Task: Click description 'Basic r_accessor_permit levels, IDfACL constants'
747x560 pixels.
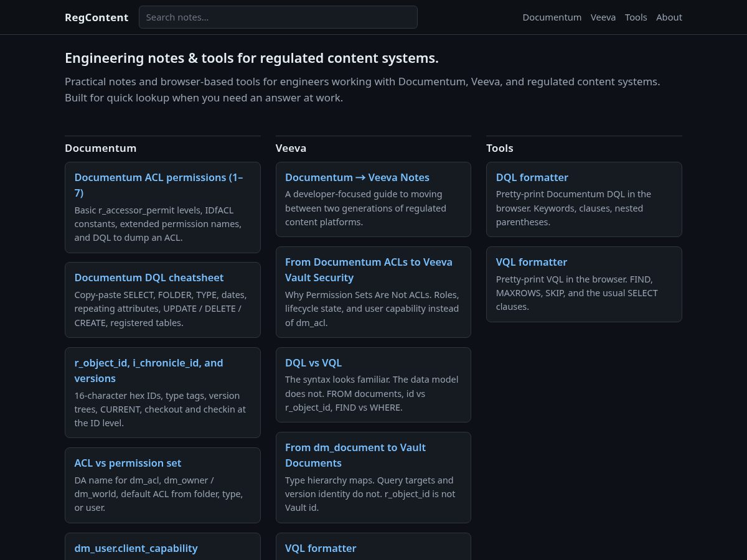Action: (158, 224)
